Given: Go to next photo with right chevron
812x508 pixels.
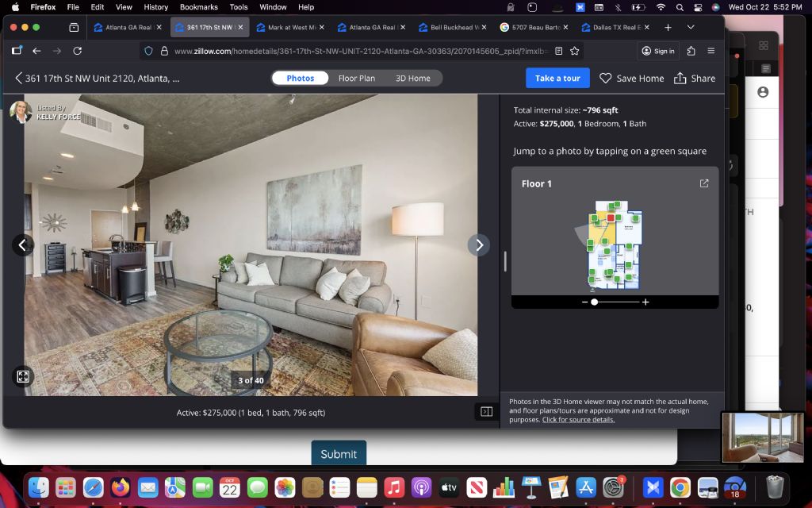Looking at the screenshot, I should click(478, 245).
